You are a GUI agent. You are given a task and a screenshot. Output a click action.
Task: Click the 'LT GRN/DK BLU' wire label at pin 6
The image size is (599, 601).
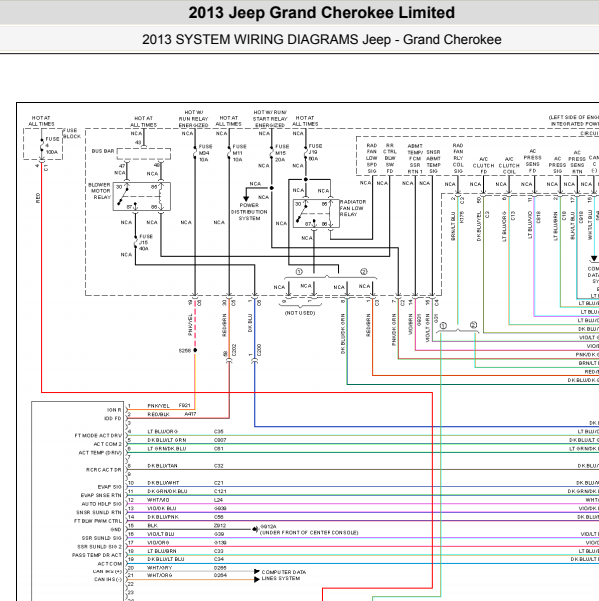click(167, 449)
